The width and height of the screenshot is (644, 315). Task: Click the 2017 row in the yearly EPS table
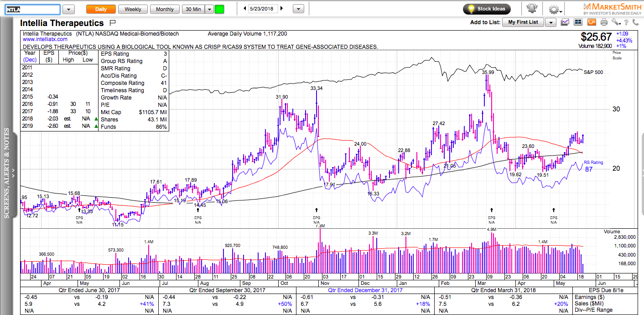click(59, 111)
